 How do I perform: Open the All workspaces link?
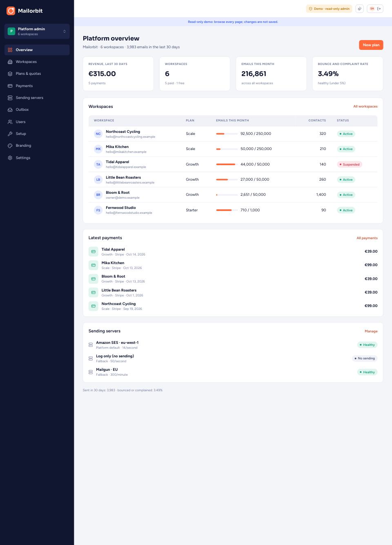(365, 106)
